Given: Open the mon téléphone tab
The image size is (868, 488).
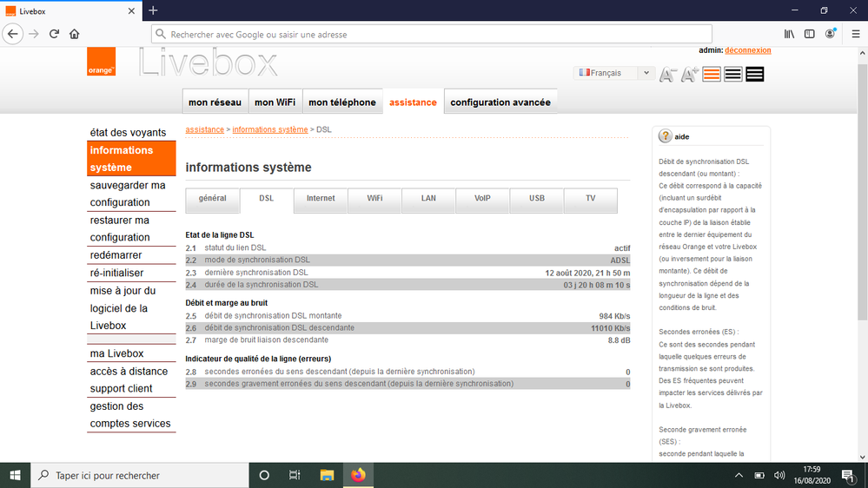Looking at the screenshot, I should point(342,102).
